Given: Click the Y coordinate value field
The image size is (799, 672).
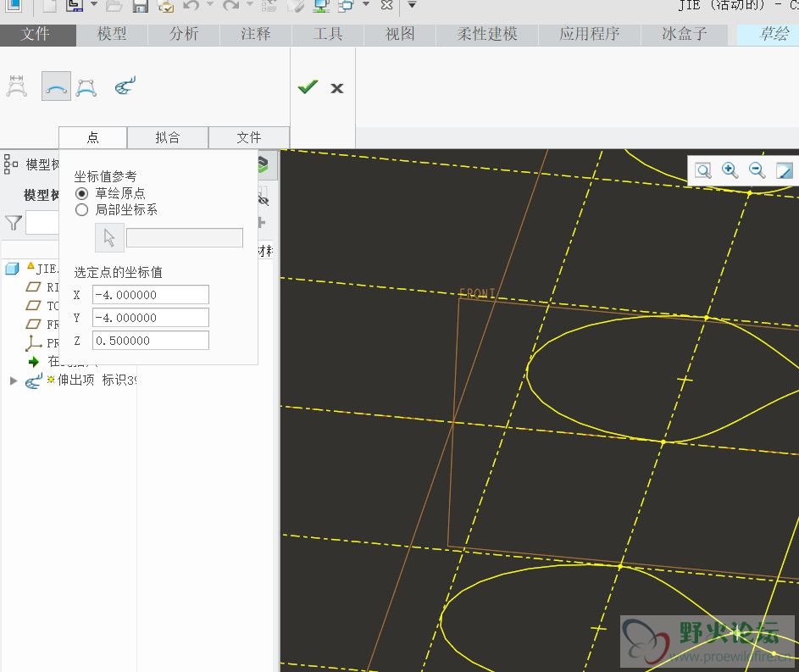Looking at the screenshot, I should (150, 318).
